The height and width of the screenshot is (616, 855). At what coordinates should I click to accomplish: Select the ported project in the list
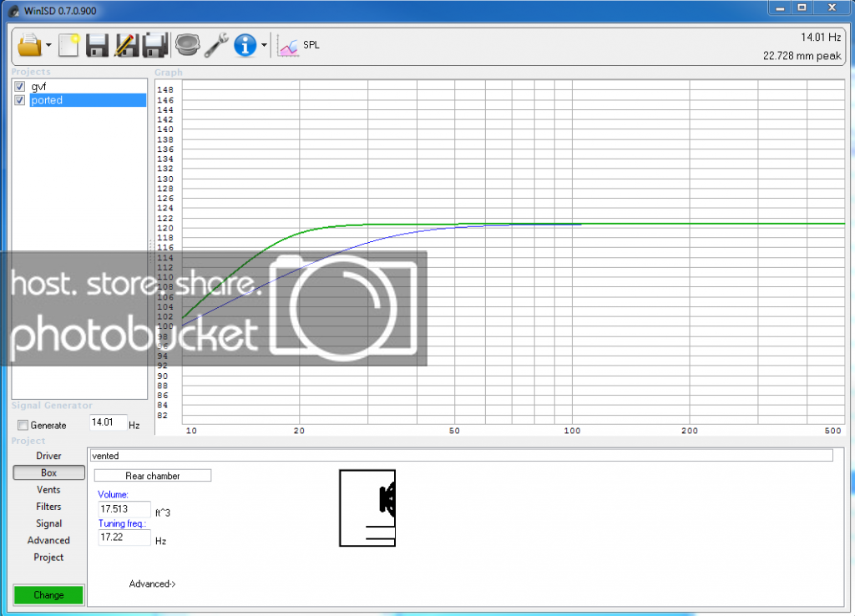click(88, 100)
